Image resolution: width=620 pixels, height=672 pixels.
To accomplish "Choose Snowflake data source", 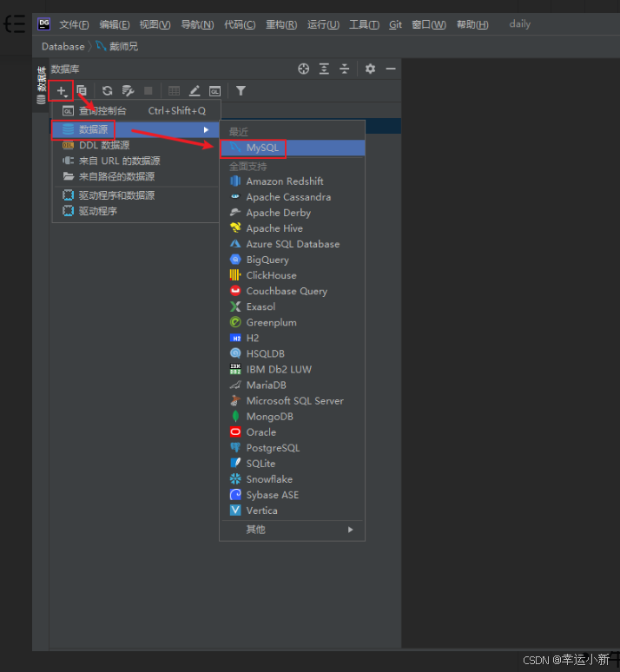I will [x=293, y=479].
